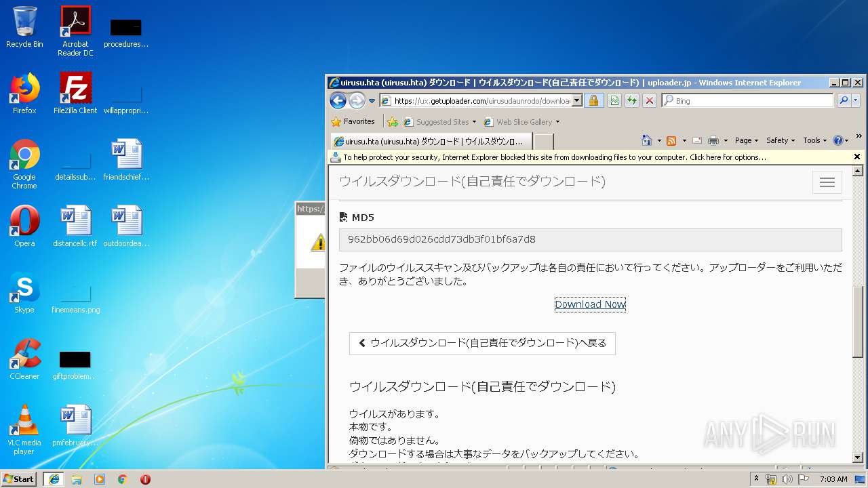
Task: Print the page with the printer icon
Action: tap(713, 140)
